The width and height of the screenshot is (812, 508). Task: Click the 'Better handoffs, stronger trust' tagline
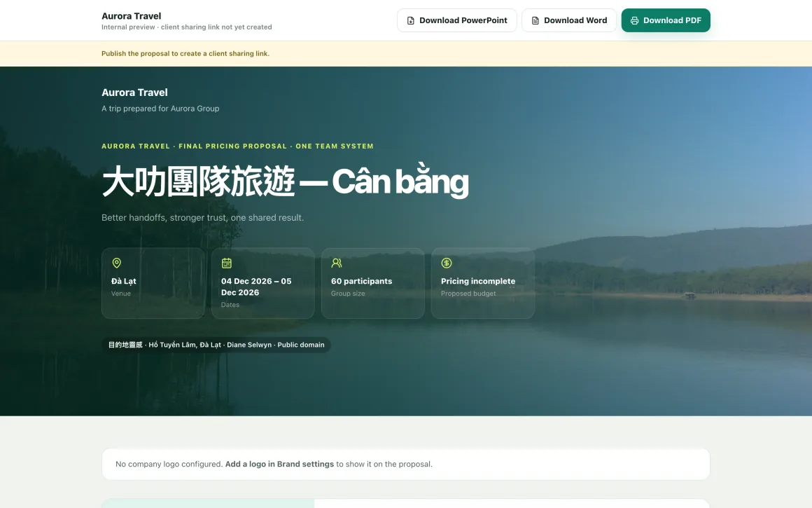pos(202,218)
